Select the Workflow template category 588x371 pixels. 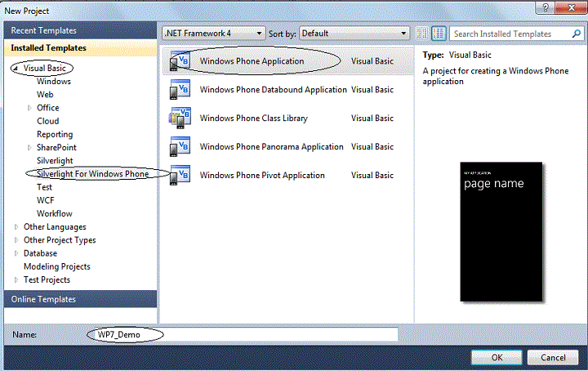55,213
